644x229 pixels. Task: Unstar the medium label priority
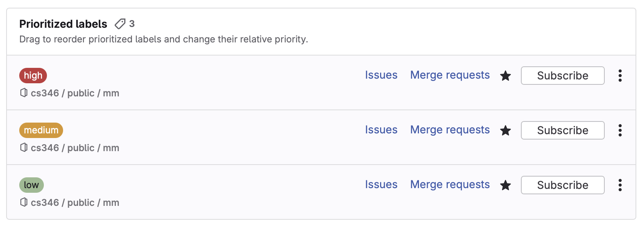pos(506,131)
